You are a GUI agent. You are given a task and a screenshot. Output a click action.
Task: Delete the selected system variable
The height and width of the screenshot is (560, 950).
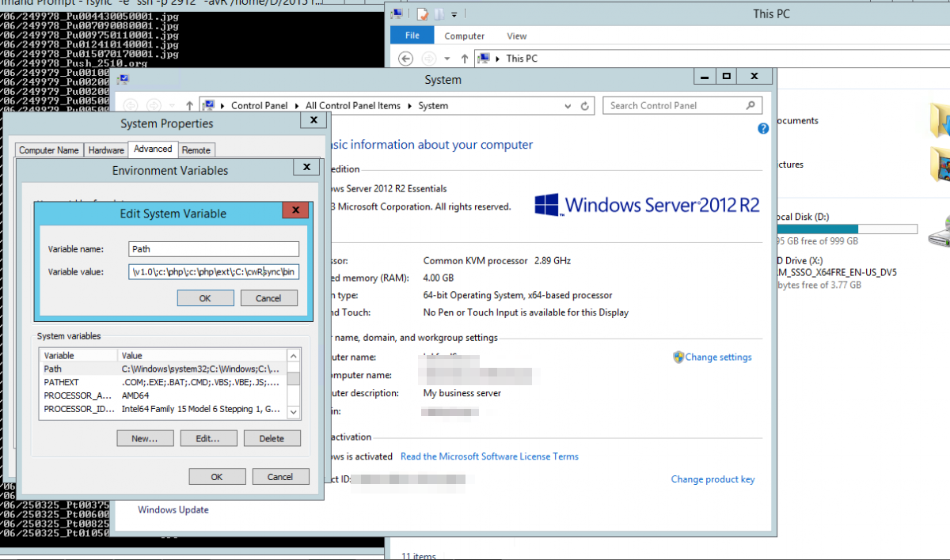(x=272, y=438)
